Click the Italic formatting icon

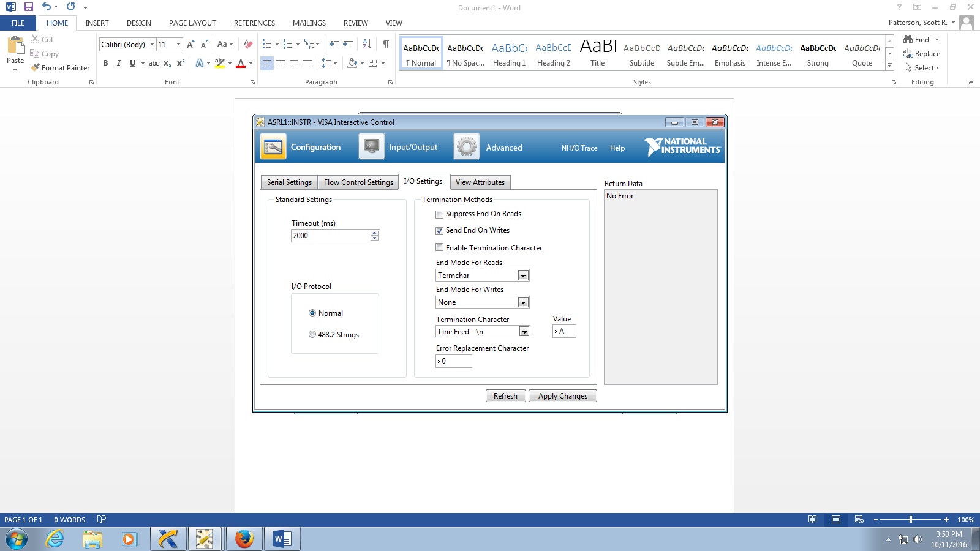(x=119, y=63)
